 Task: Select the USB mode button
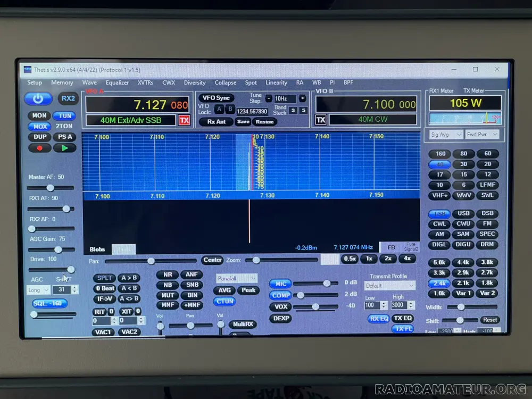463,213
